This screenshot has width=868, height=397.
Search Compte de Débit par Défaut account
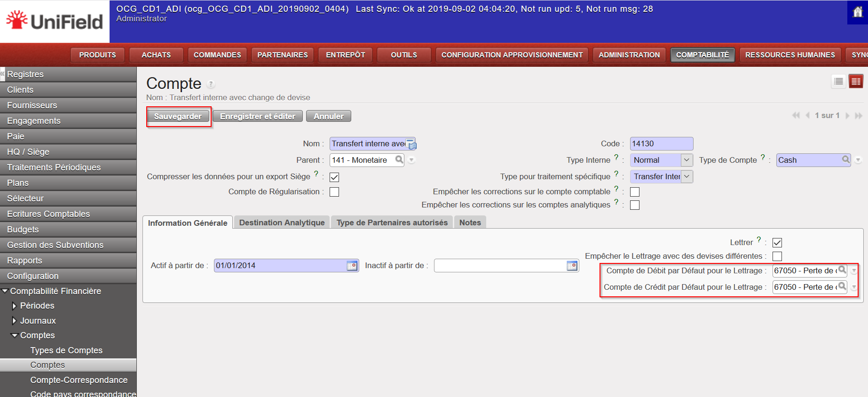(x=842, y=270)
